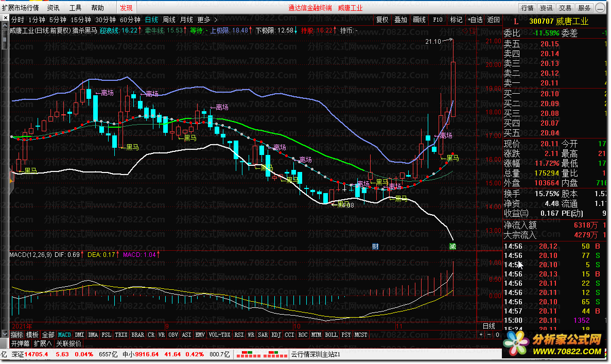Select the MCST indicator tab
Screen dimensions: 611x364
pos(360,335)
